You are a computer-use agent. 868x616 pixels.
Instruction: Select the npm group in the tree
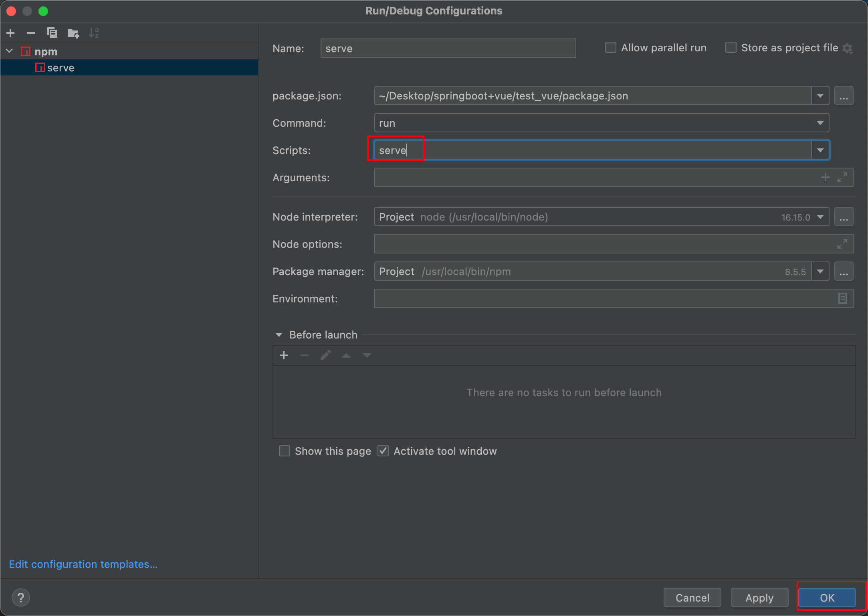[129, 52]
